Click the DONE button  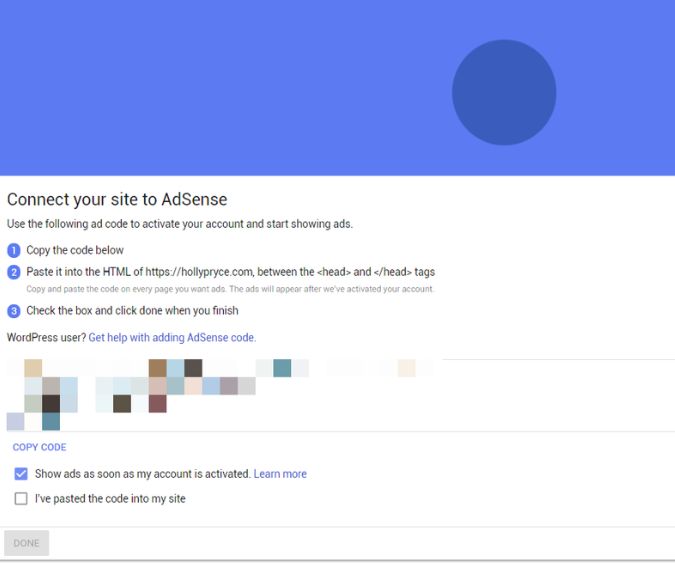[x=26, y=543]
